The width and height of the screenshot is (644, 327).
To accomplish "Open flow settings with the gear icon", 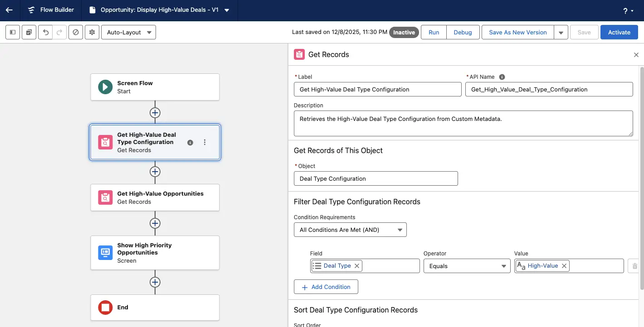I will (92, 32).
